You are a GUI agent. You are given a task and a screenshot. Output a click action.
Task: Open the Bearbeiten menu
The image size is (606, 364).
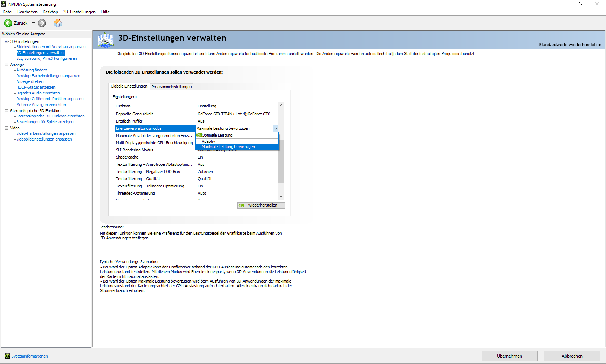27,12
